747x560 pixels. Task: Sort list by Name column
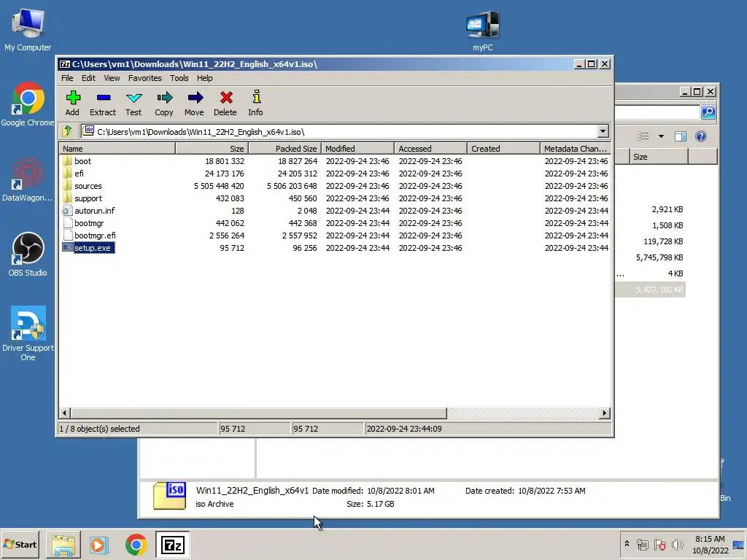point(117,149)
